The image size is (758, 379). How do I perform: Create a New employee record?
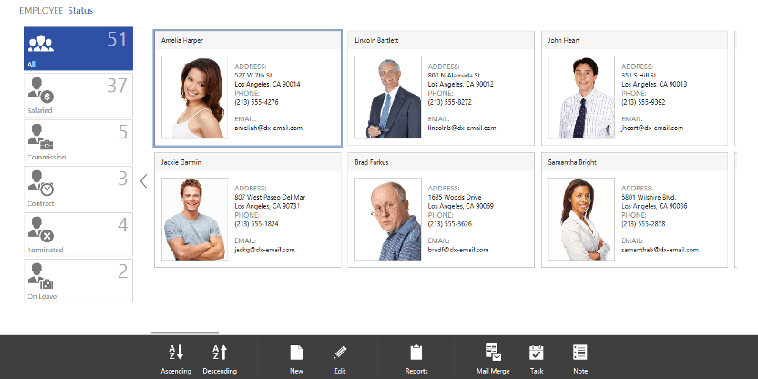click(x=296, y=352)
